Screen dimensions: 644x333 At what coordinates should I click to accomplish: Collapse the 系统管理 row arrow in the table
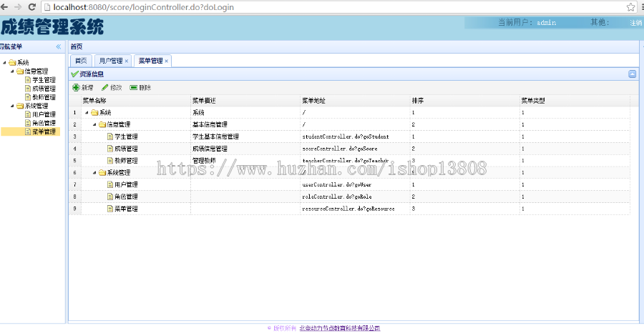(94, 173)
